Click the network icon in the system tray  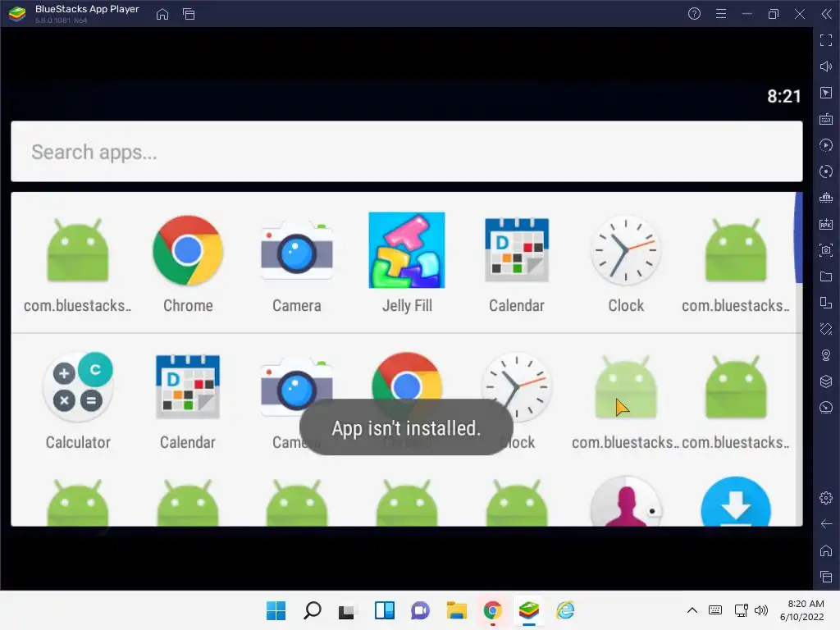tap(742, 610)
